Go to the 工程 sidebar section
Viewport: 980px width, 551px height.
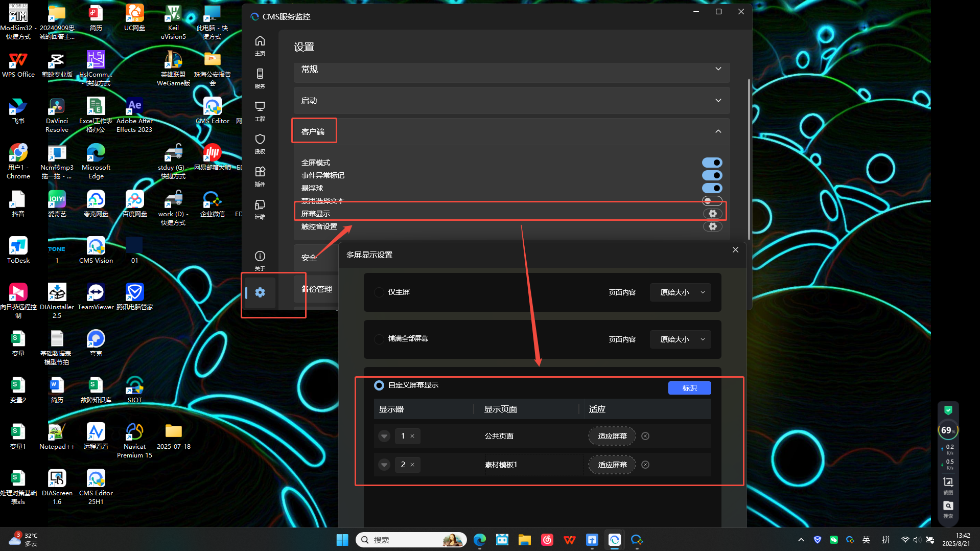pos(260,110)
